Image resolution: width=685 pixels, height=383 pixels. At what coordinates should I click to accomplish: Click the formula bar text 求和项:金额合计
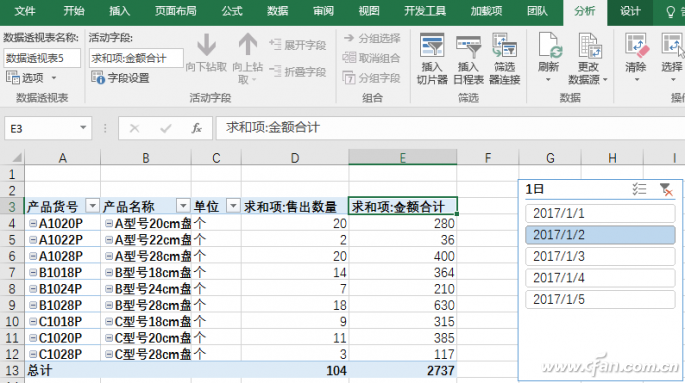(x=273, y=128)
